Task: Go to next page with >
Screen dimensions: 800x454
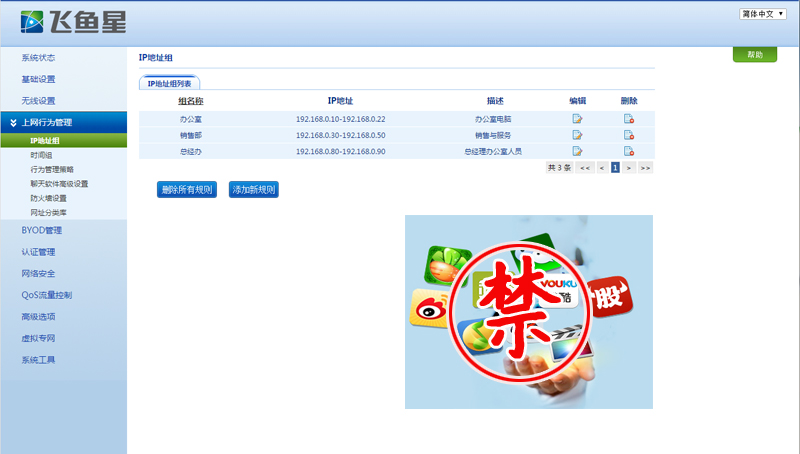Action: pyautogui.click(x=629, y=168)
